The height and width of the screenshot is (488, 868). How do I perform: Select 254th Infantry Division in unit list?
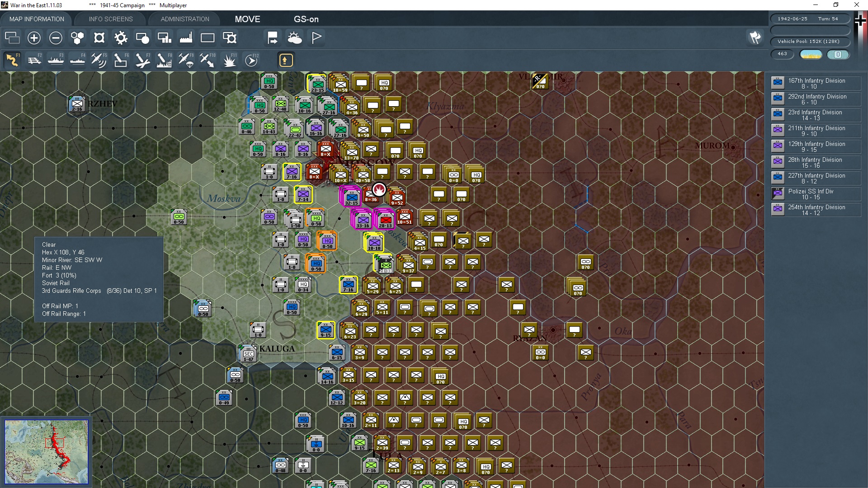[816, 210]
